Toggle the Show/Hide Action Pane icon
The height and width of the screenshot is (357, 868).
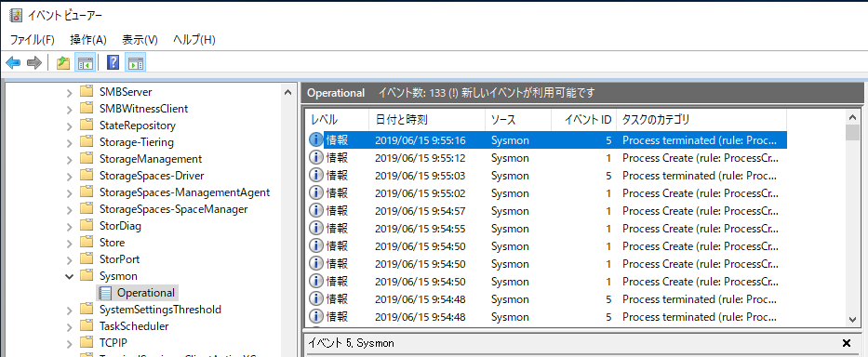pyautogui.click(x=136, y=62)
